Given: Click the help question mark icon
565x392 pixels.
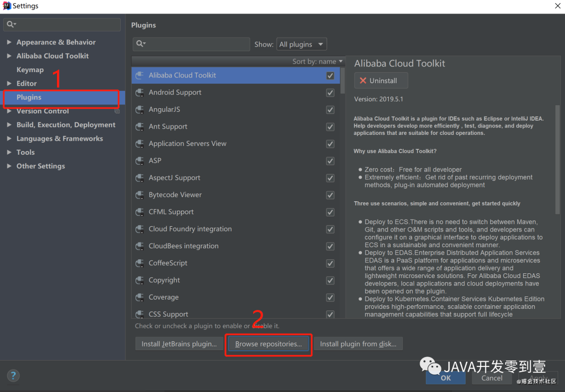Looking at the screenshot, I should pyautogui.click(x=13, y=375).
